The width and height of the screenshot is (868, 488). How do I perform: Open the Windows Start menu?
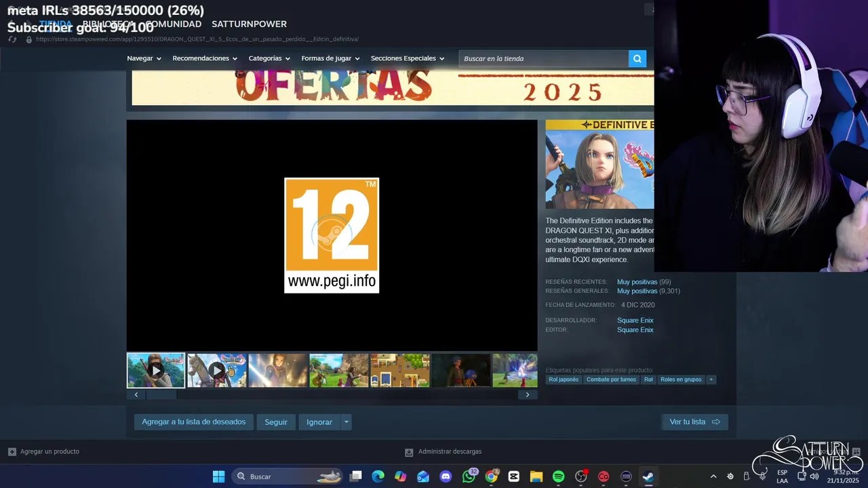(218, 476)
